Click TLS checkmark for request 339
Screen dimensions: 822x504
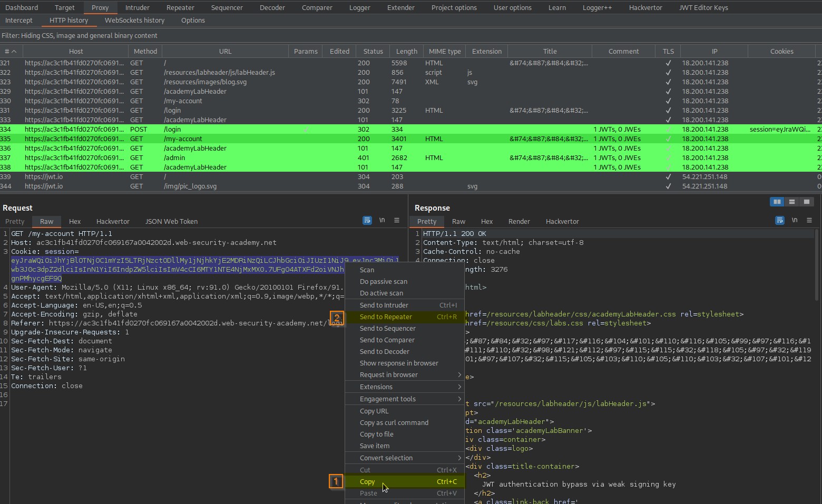(x=668, y=177)
